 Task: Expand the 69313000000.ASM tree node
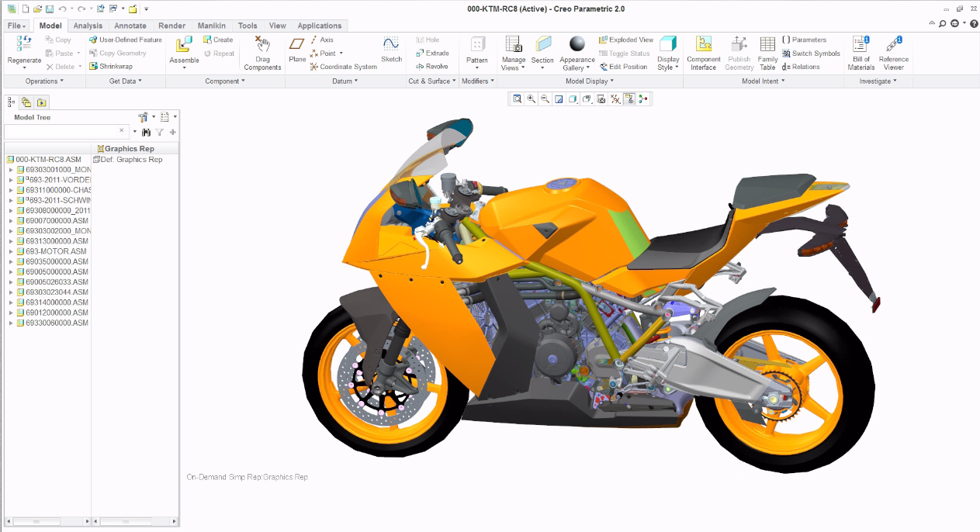[x=11, y=241]
